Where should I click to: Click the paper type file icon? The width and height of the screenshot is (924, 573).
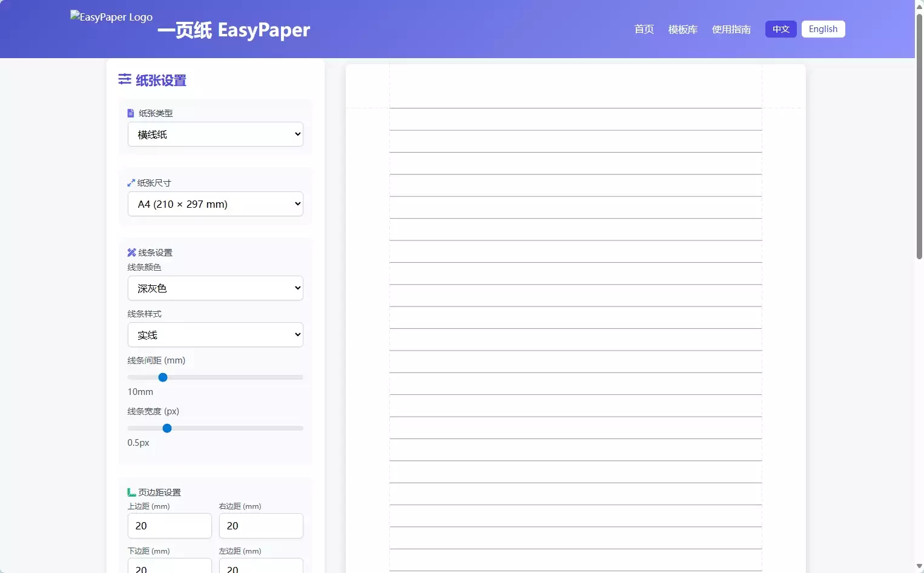(131, 113)
